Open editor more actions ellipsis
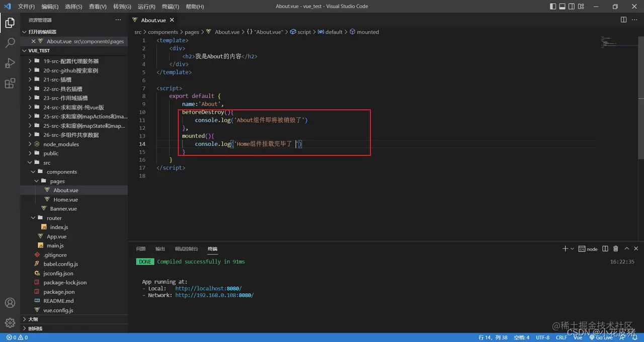Screen dimensions: 644x342 [634, 20]
